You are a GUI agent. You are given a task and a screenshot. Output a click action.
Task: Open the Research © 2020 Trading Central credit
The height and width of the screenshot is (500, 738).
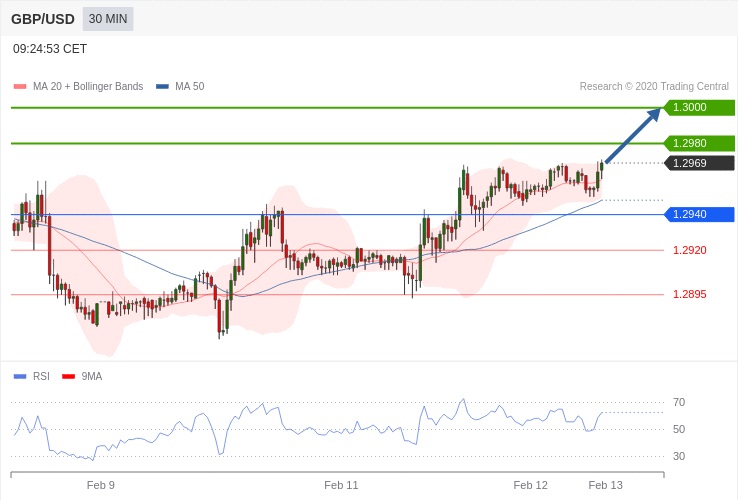[654, 87]
